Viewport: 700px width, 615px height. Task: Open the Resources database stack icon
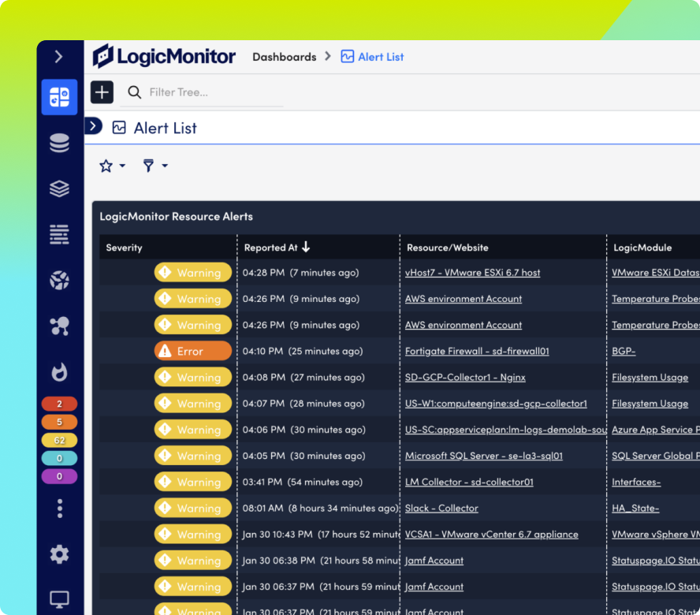59,143
